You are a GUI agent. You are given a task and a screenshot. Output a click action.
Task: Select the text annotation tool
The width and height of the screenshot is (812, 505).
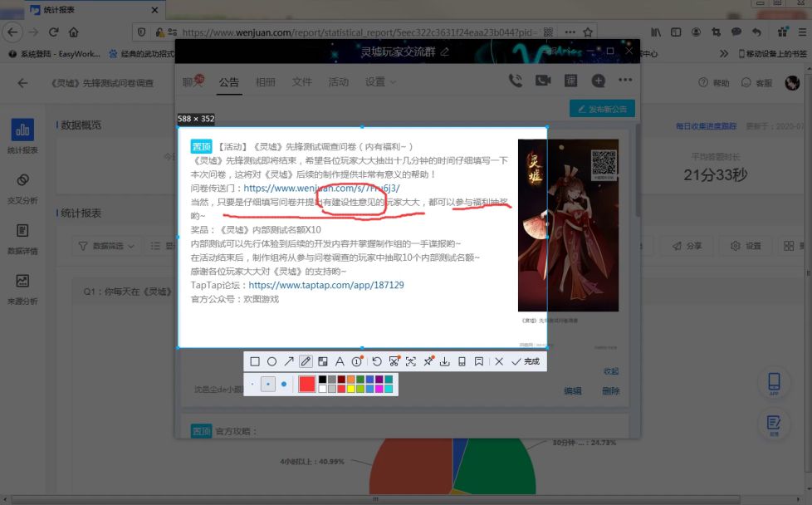coord(340,361)
